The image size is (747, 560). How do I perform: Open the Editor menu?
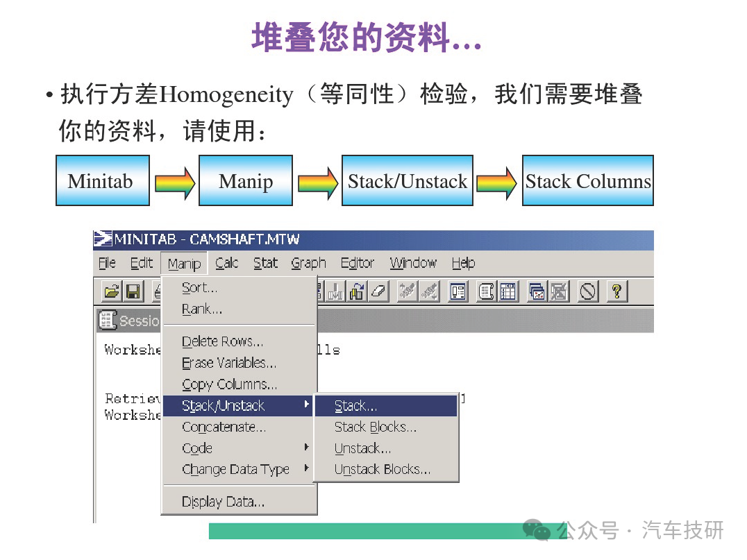point(358,263)
